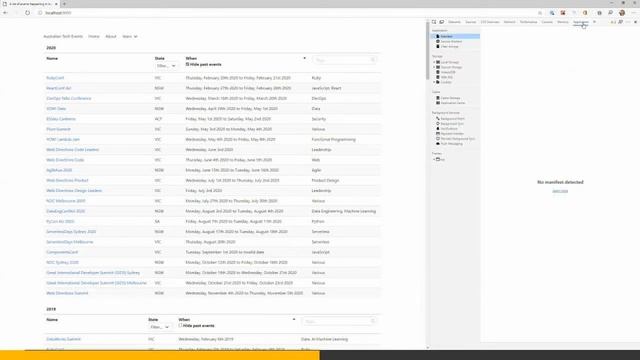The height and width of the screenshot is (360, 640).
Task: Open the NDC Melbourne 2020 event link
Action: 66,201
